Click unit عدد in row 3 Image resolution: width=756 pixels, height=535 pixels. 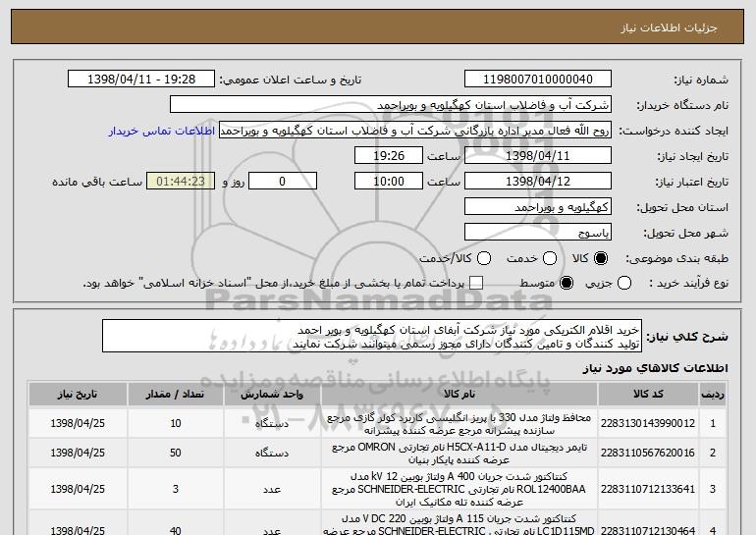pos(272,489)
